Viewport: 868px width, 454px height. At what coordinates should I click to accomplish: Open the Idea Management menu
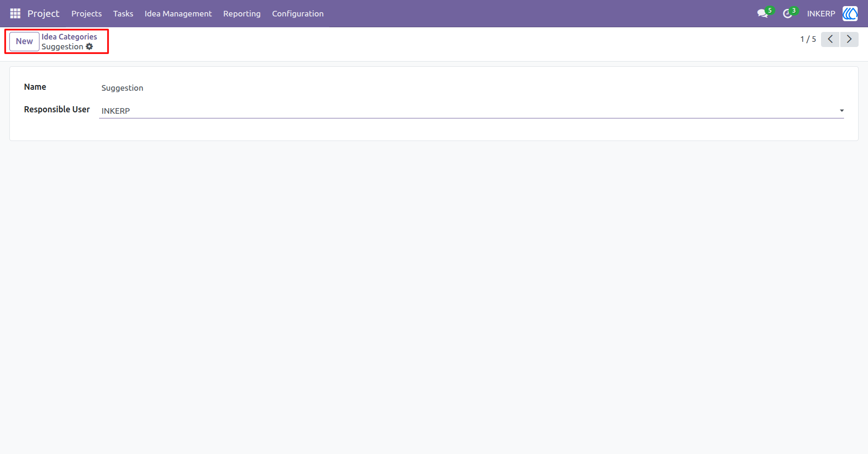[178, 14]
